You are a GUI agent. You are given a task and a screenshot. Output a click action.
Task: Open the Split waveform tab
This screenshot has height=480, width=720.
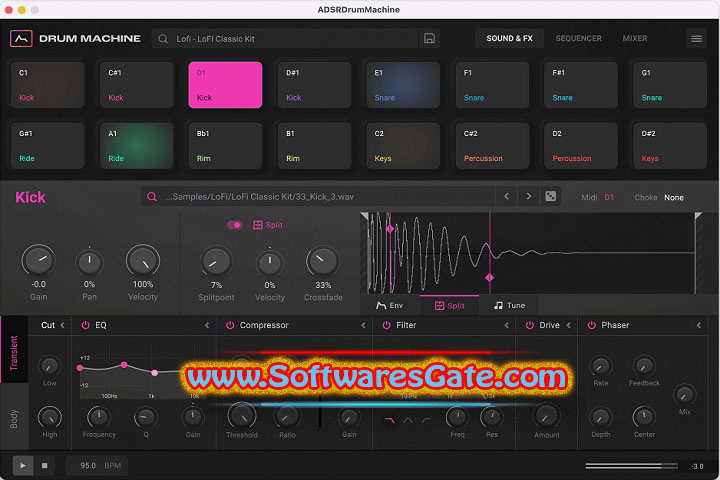pos(450,305)
